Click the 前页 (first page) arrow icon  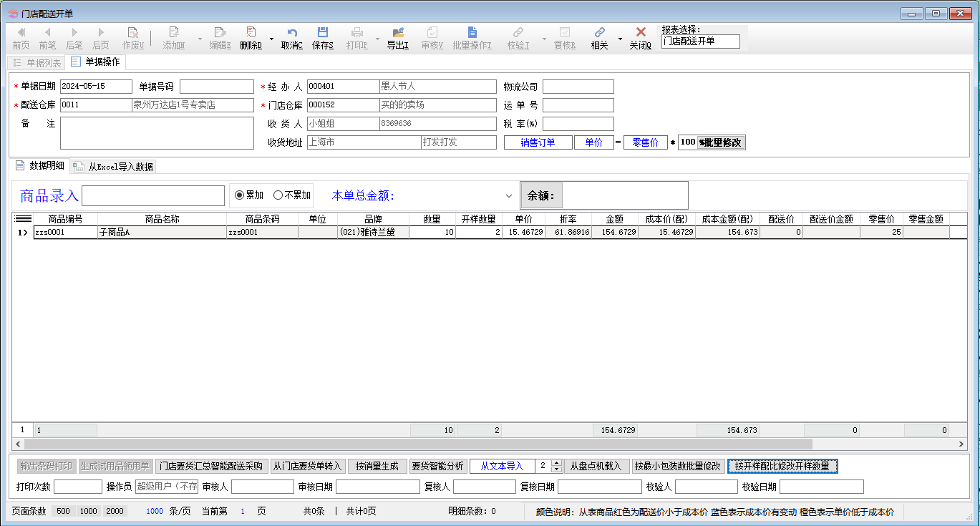[21, 32]
